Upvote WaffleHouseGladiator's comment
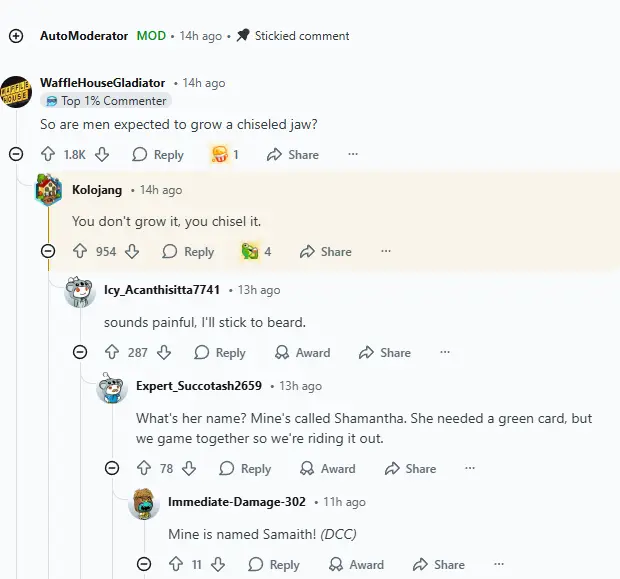Viewport: 620px width, 579px height. pyautogui.click(x=47, y=155)
